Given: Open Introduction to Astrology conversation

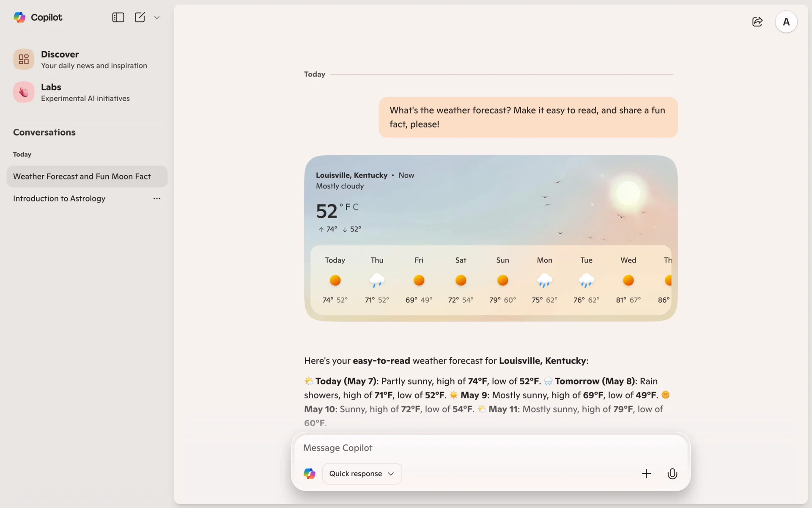Looking at the screenshot, I should point(59,199).
